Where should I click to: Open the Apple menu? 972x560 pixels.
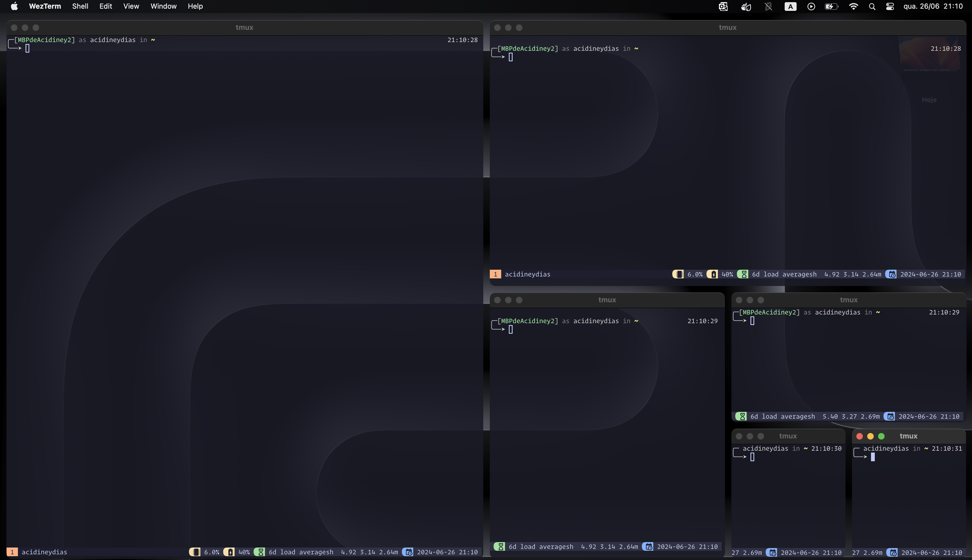(14, 7)
